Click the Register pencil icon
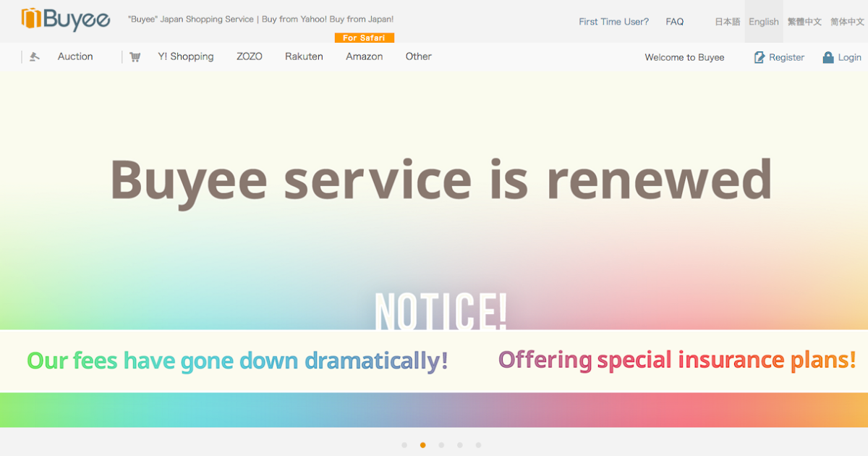Image resolution: width=868 pixels, height=456 pixels. point(759,57)
